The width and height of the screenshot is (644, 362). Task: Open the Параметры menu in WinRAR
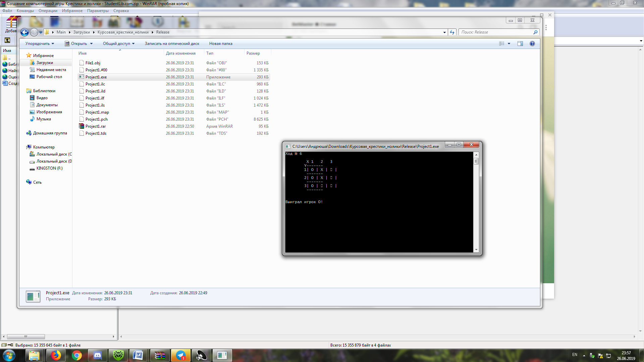(98, 11)
